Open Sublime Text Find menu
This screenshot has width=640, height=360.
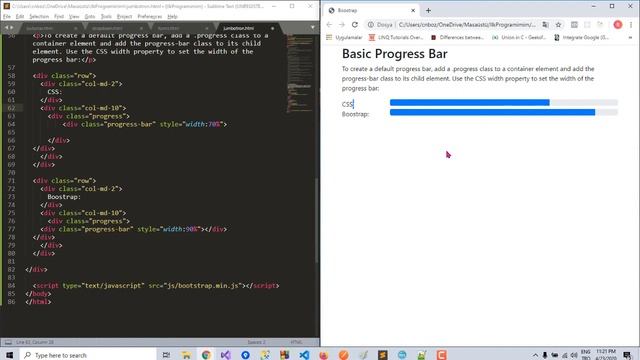[59, 16]
